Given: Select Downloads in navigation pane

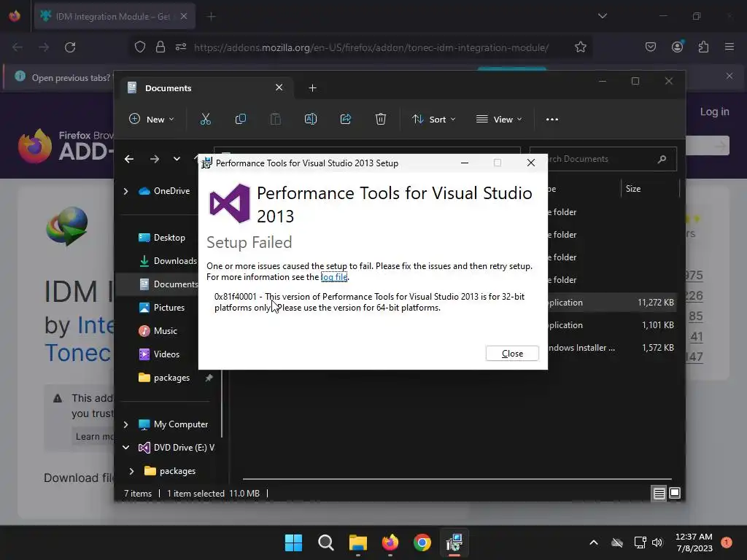Looking at the screenshot, I should pyautogui.click(x=168, y=261).
